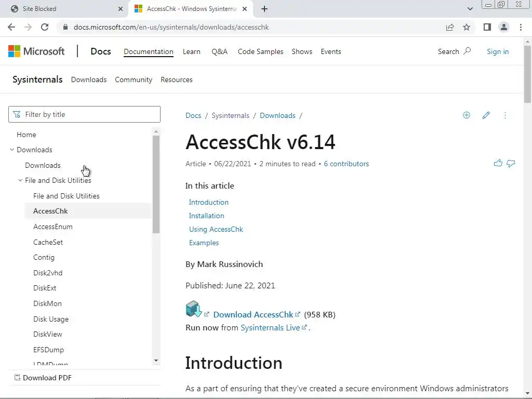Click the thumbs up feedback icon
The image size is (532, 399).
498,163
